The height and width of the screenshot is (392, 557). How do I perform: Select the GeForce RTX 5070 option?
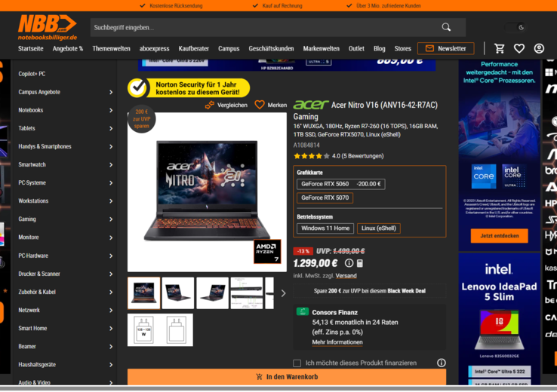[x=325, y=198]
